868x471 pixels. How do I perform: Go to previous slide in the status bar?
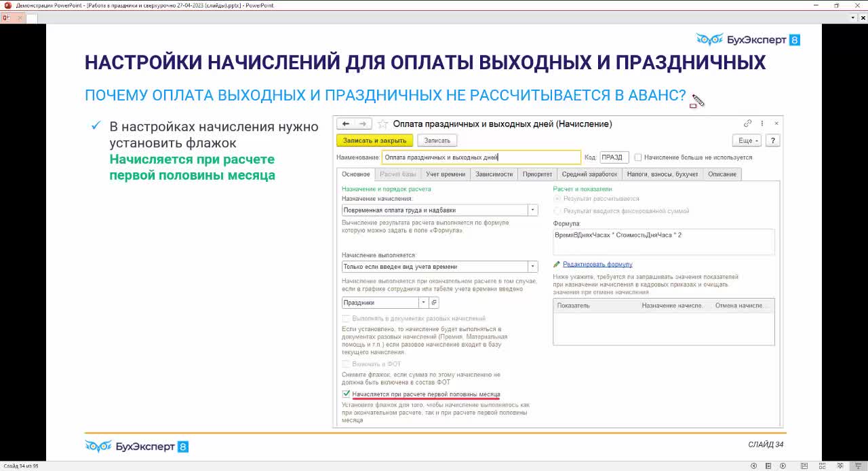click(x=753, y=466)
